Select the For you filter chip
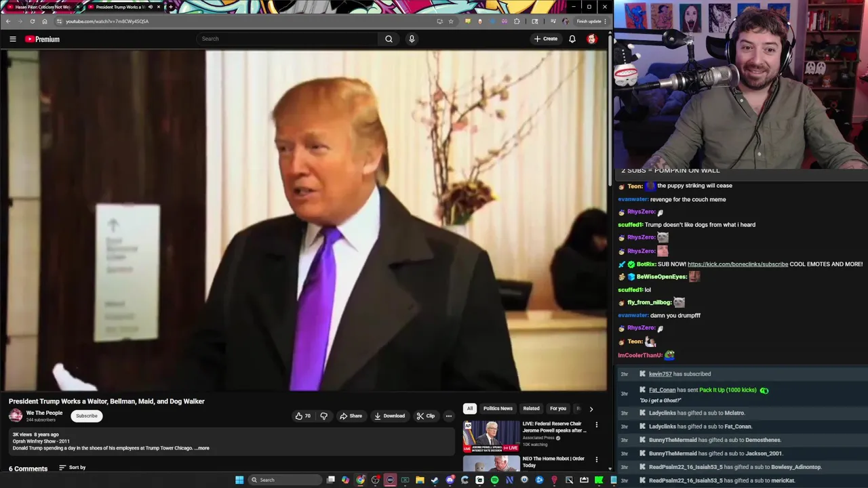This screenshot has height=488, width=868. [x=558, y=409]
